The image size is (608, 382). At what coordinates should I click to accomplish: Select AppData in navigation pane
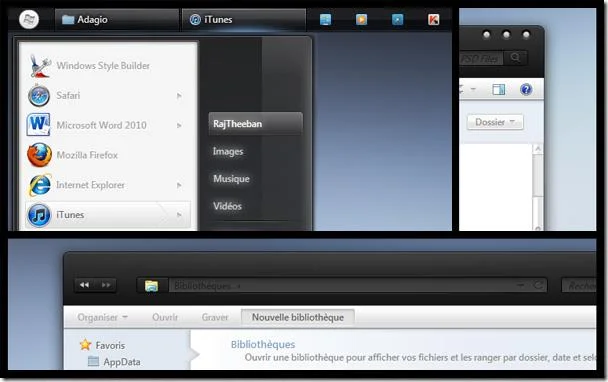(122, 362)
